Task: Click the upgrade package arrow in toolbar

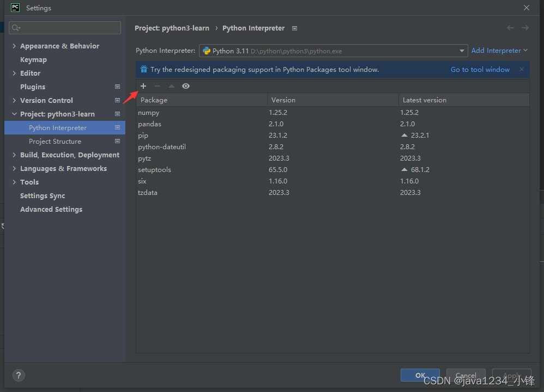Action: click(171, 86)
